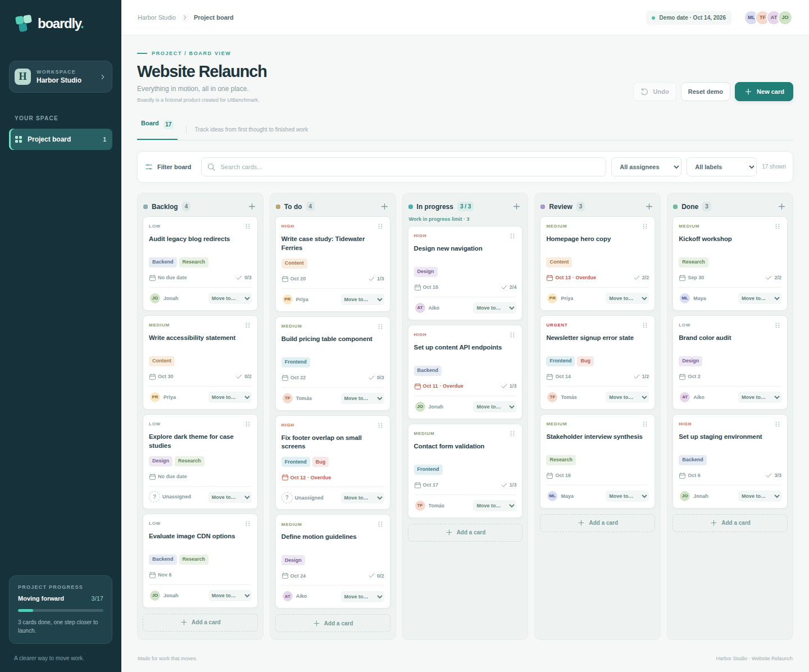Viewport: 809px width, 672px height.
Task: Click the Undo button
Action: (x=655, y=92)
